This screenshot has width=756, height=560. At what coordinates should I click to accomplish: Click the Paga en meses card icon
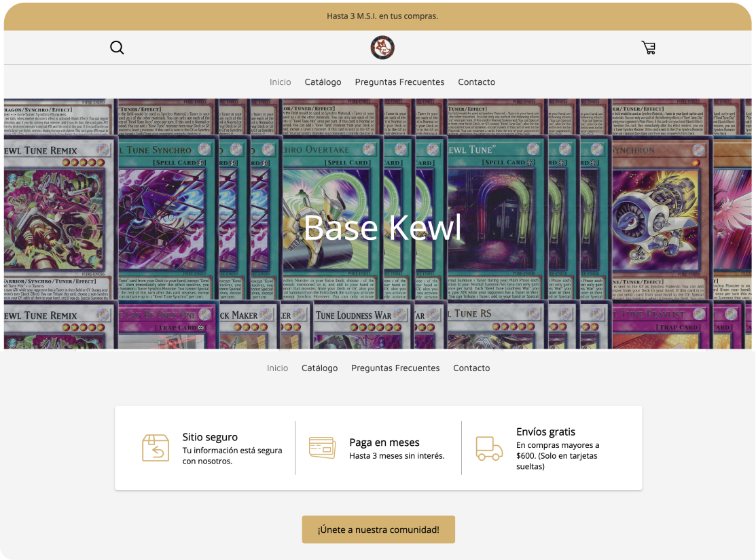322,448
